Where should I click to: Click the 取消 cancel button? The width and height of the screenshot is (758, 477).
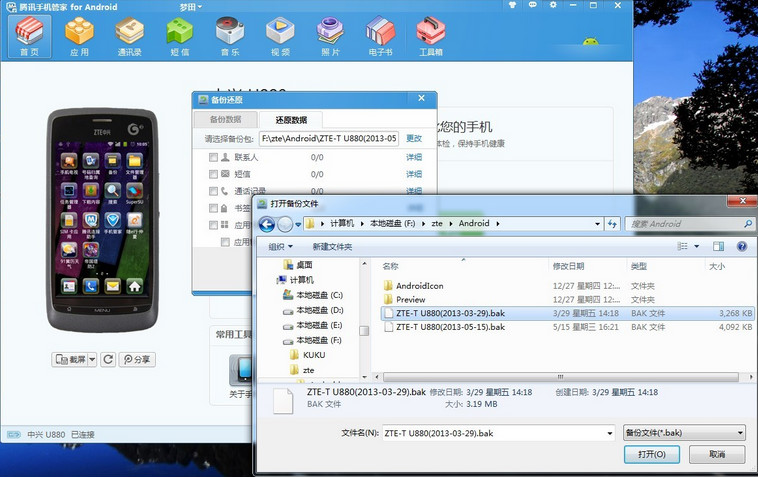tap(717, 454)
